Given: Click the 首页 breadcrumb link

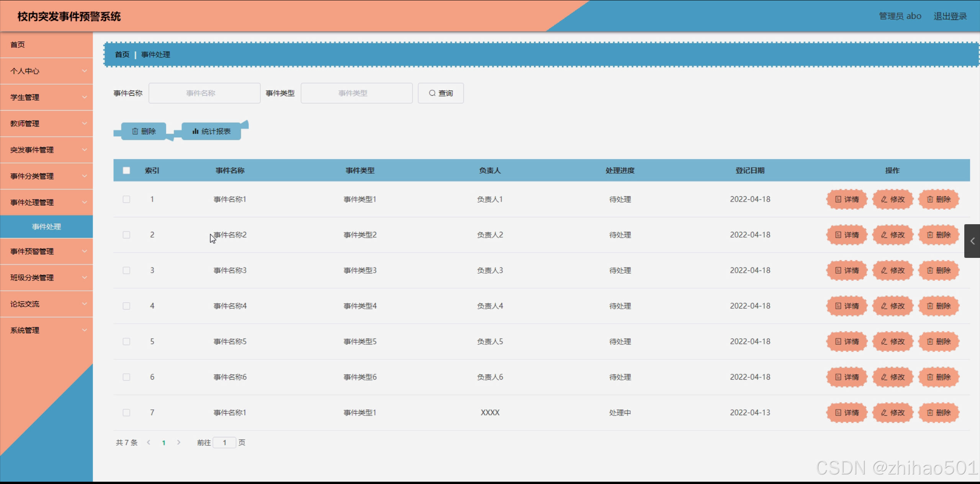Looking at the screenshot, I should coord(122,54).
